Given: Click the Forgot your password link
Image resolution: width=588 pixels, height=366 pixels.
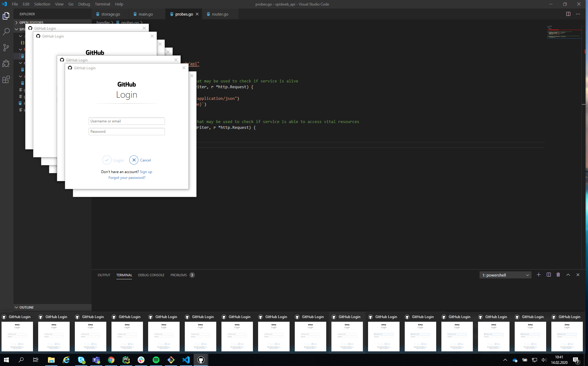Looking at the screenshot, I should click(127, 178).
